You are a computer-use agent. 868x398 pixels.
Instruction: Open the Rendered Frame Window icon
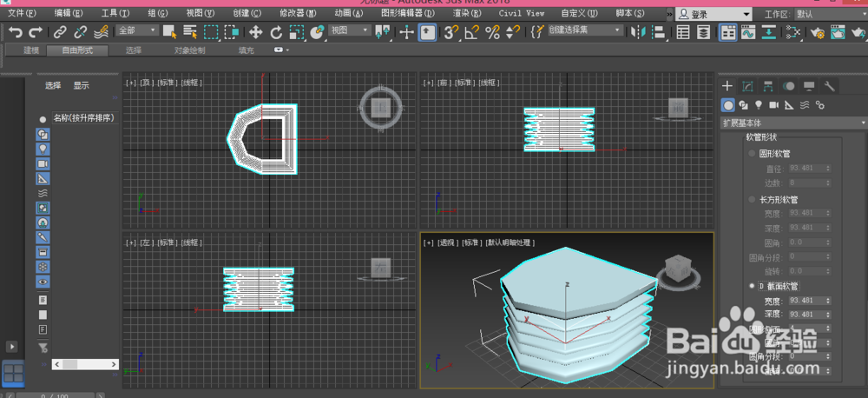(x=838, y=32)
